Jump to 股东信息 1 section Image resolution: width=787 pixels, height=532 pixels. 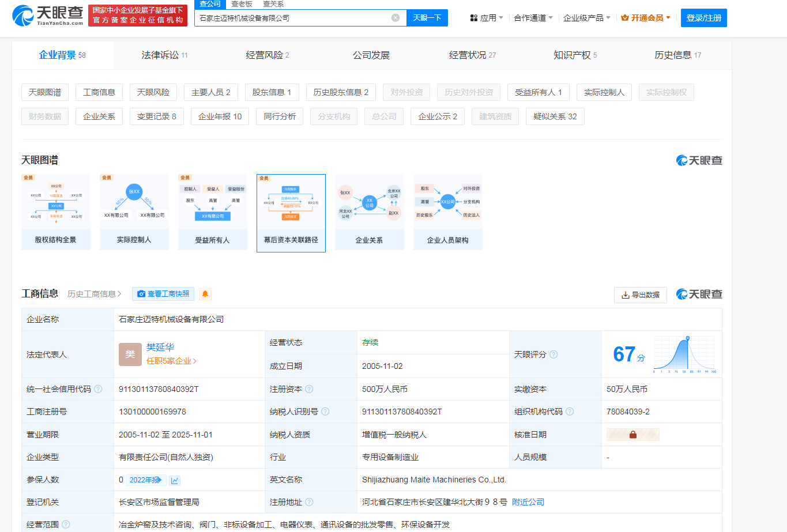pyautogui.click(x=272, y=92)
